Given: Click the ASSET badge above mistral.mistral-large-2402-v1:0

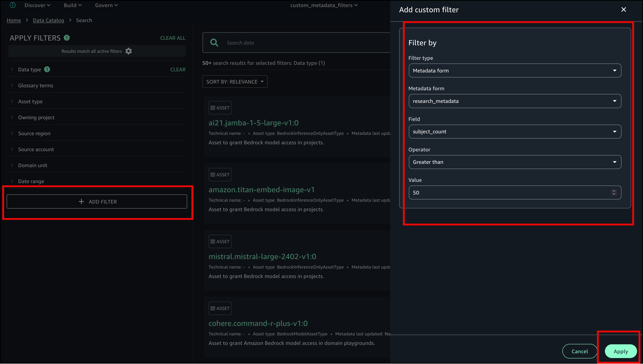Looking at the screenshot, I should (220, 241).
